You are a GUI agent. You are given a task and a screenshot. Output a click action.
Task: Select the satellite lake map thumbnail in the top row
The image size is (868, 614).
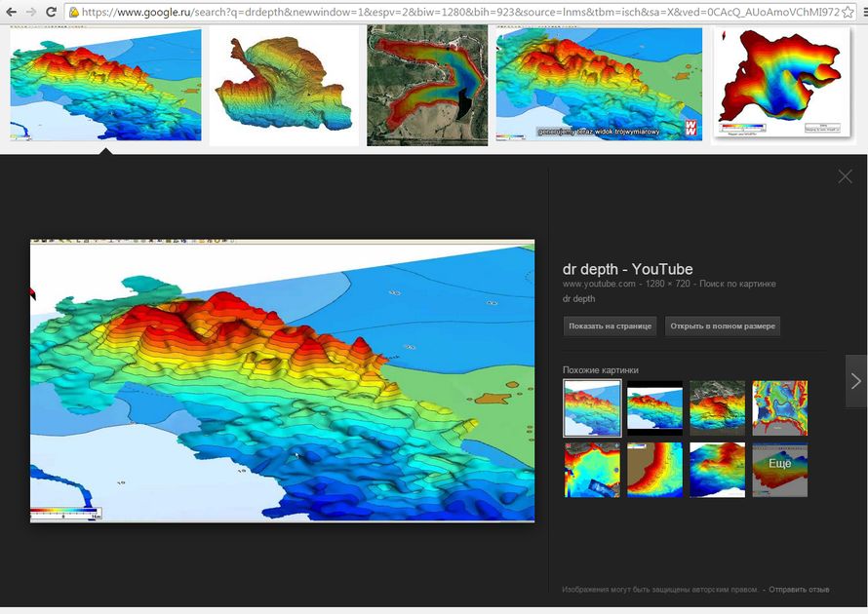pyautogui.click(x=427, y=86)
